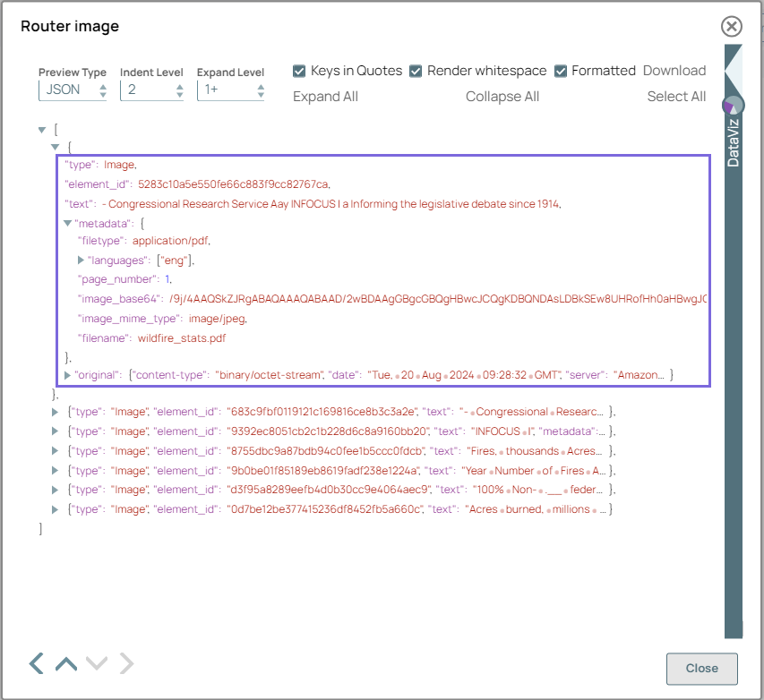This screenshot has width=764, height=700.
Task: Navigate forward using the right chevron arrow
Action: [x=125, y=662]
